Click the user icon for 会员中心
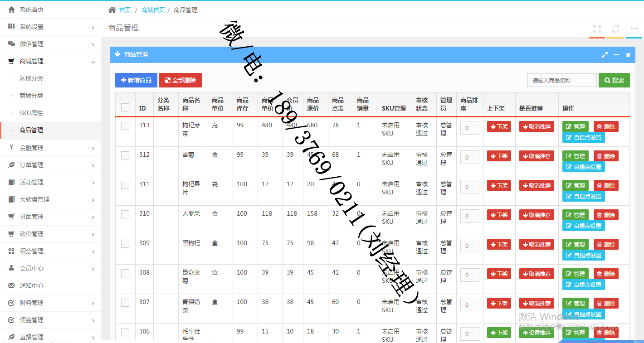This screenshot has width=644, height=343. (12, 268)
